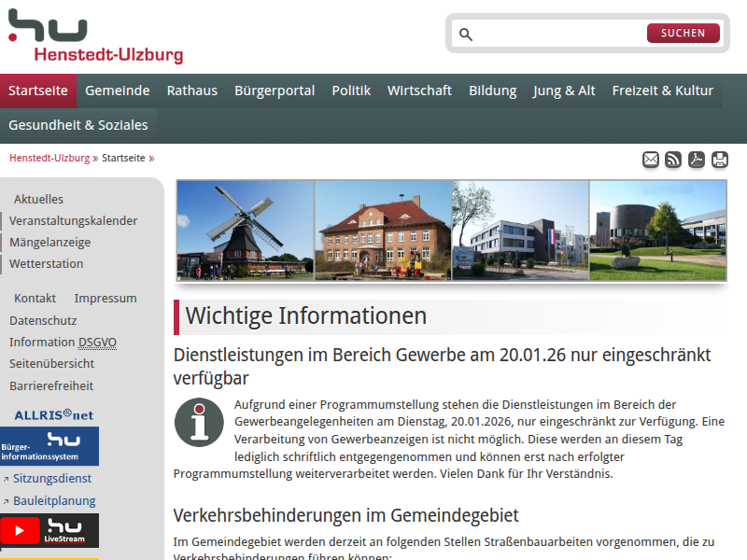Open the Bürgerinformationssystem banner
The image size is (747, 560).
pyautogui.click(x=49, y=446)
